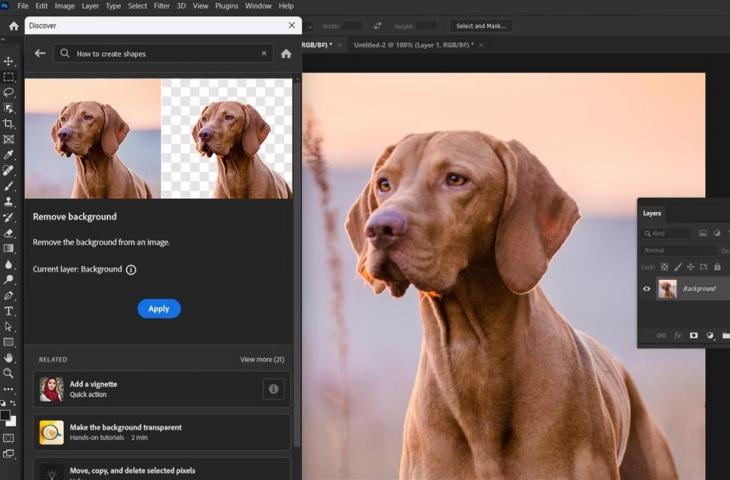Screen dimensions: 730x480
Task: Open the Filter menu
Action: (x=161, y=6)
